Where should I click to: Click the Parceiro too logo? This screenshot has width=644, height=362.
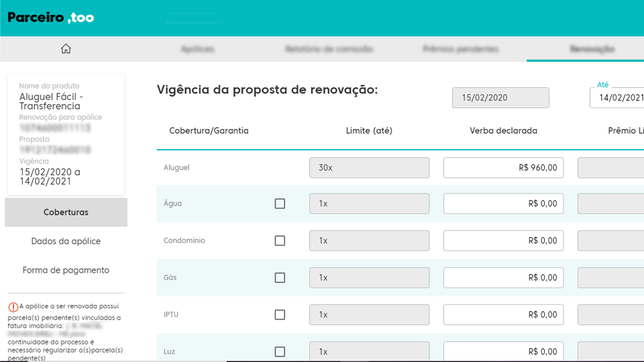tap(51, 17)
